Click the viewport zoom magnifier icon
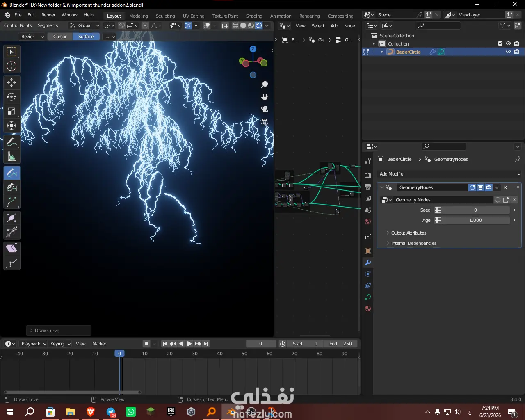Viewport: 525px width, 420px height. [265, 84]
